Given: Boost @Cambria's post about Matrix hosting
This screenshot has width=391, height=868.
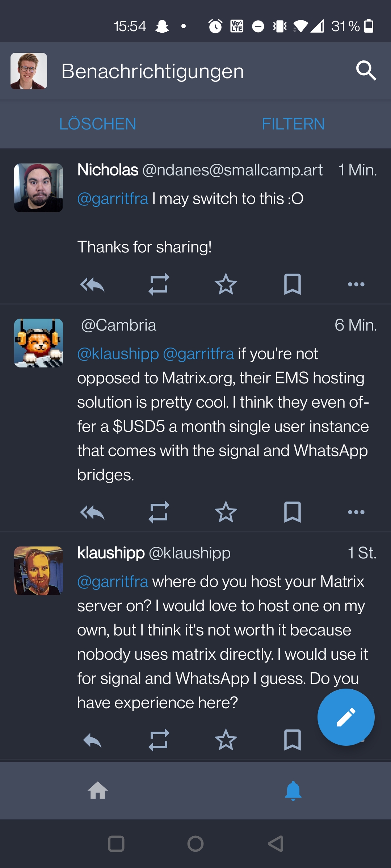Looking at the screenshot, I should [159, 512].
